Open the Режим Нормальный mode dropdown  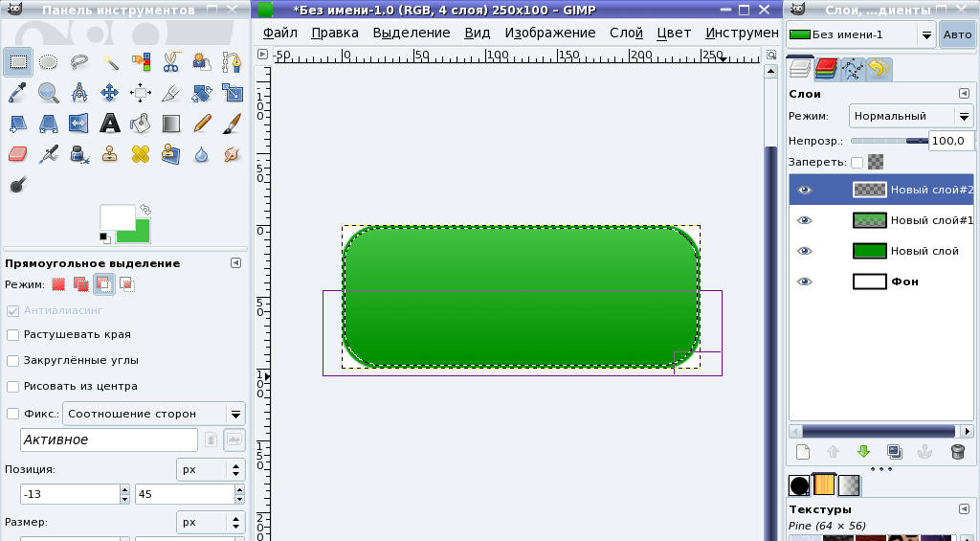point(911,116)
